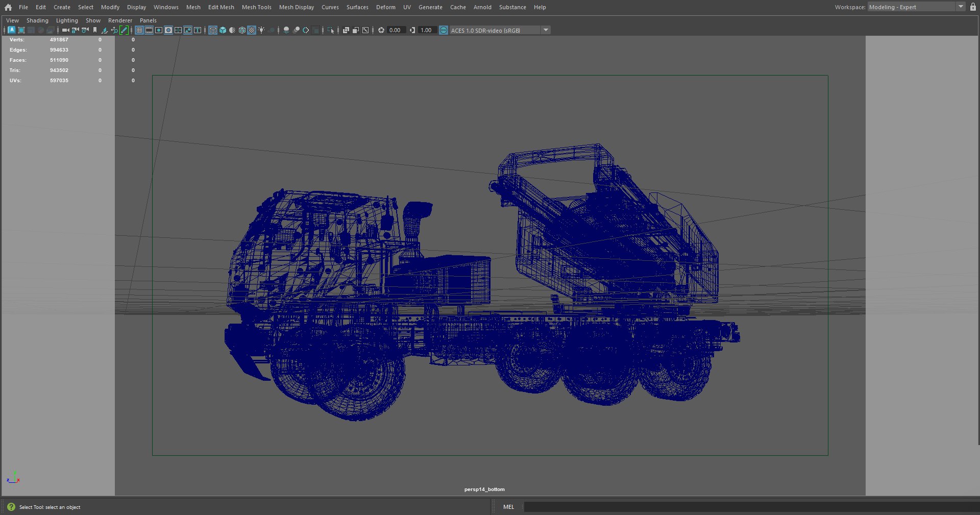The image size is (980, 515).
Task: Toggle the Grease Pencil tool icon
Action: point(124,30)
